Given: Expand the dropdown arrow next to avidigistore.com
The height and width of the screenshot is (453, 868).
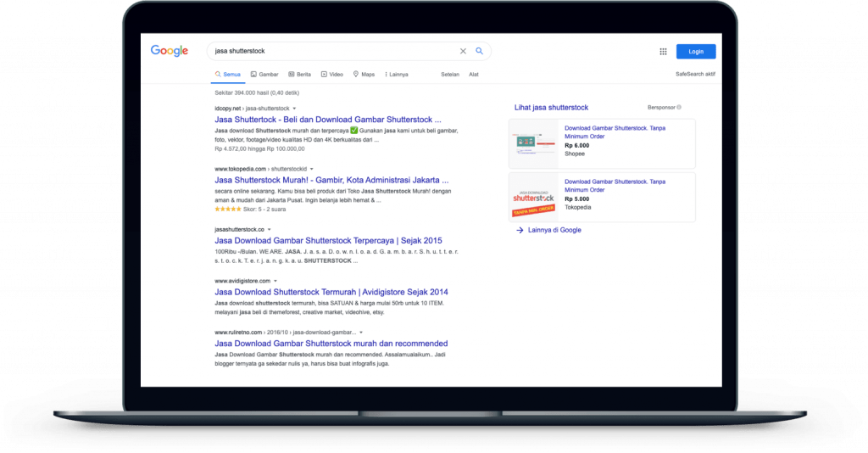Looking at the screenshot, I should point(275,281).
